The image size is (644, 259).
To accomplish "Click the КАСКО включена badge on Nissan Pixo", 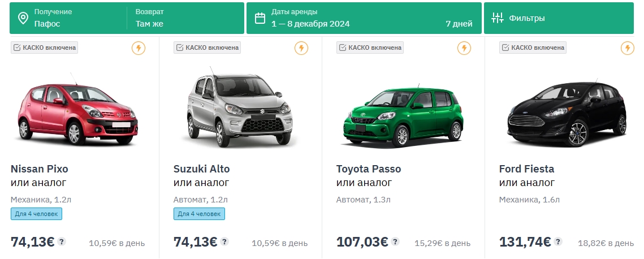I will coord(44,48).
